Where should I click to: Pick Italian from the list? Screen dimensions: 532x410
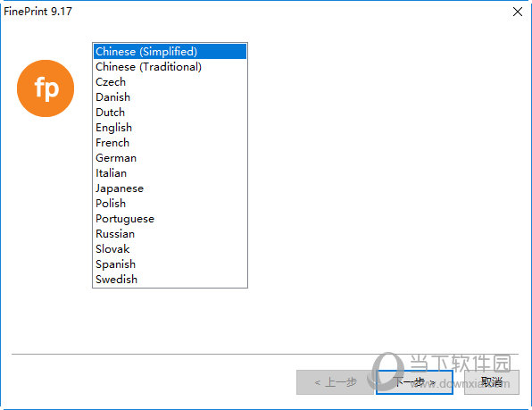[170, 173]
